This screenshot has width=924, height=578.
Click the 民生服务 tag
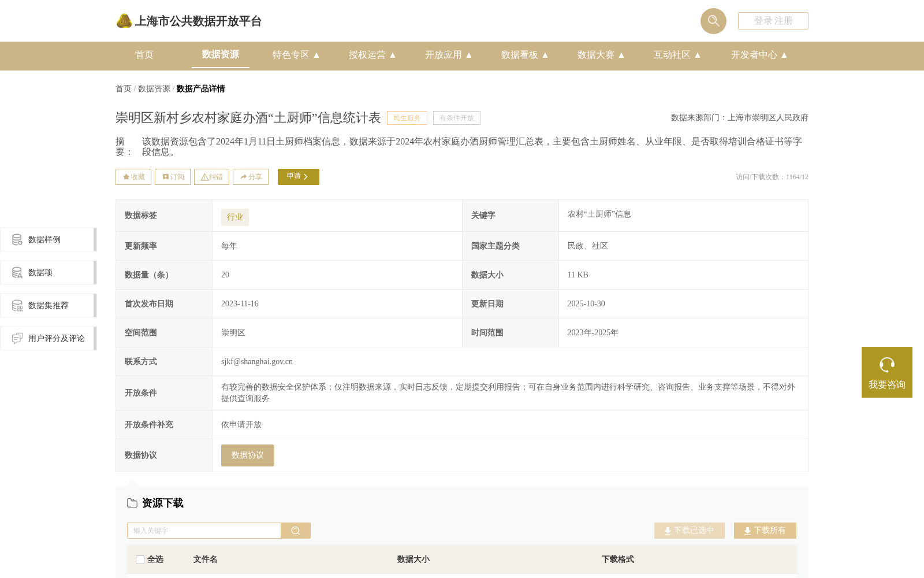pyautogui.click(x=407, y=118)
